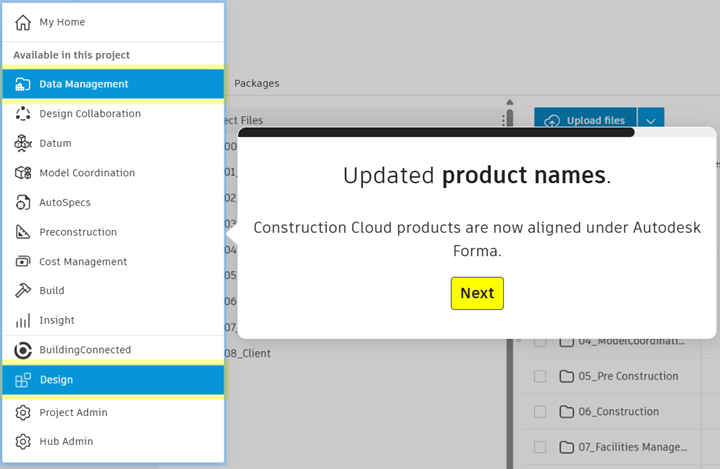Open Build using the hammer icon
The image size is (720, 469).
pos(23,291)
